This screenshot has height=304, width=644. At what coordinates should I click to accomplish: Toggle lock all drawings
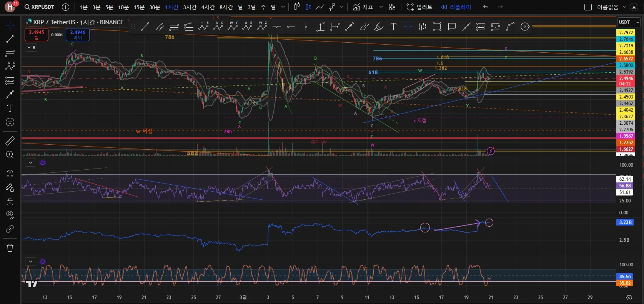10,201
